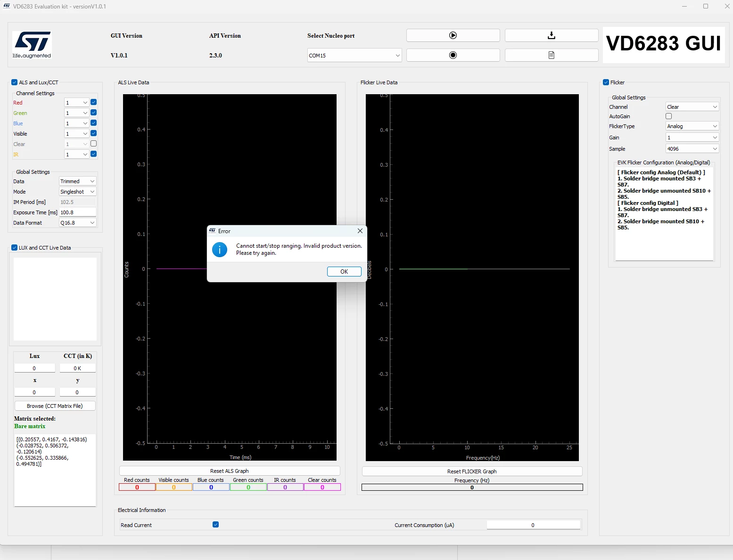Click the x chromaticity value field
Screen dimensions: 733x560
pyautogui.click(x=34, y=392)
